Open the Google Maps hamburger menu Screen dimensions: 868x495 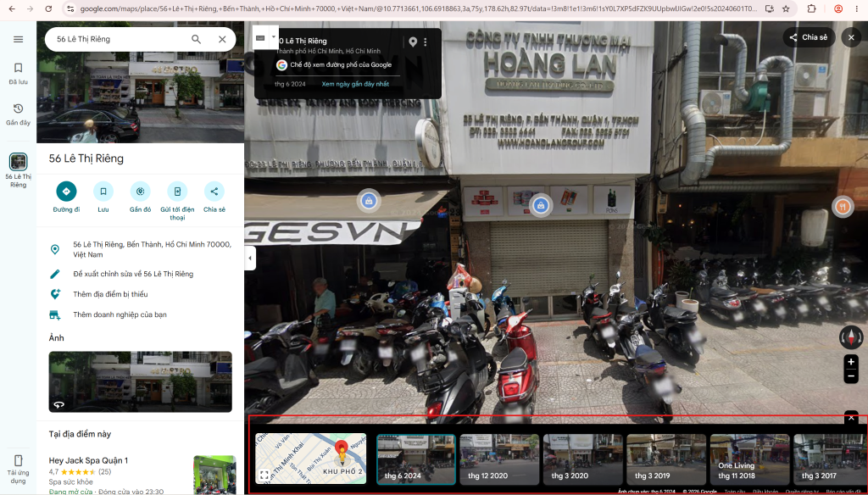point(19,39)
